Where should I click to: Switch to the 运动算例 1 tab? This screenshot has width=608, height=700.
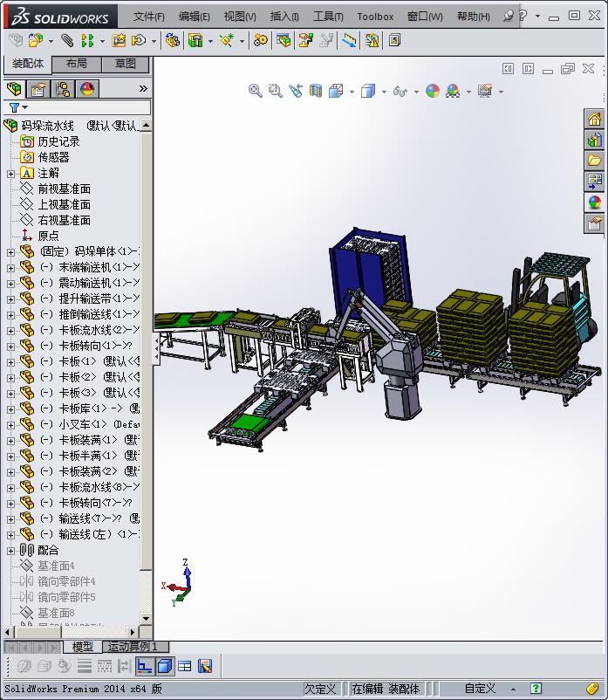[x=135, y=646]
